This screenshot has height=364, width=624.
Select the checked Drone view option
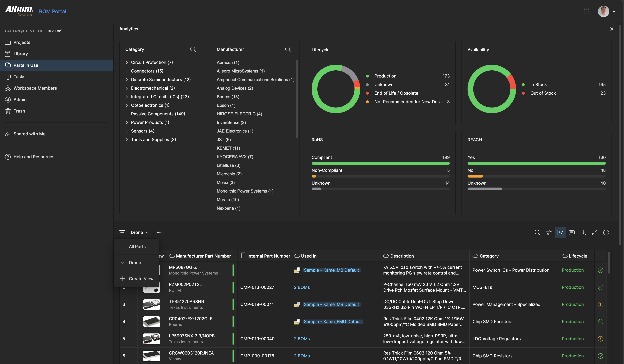(135, 263)
